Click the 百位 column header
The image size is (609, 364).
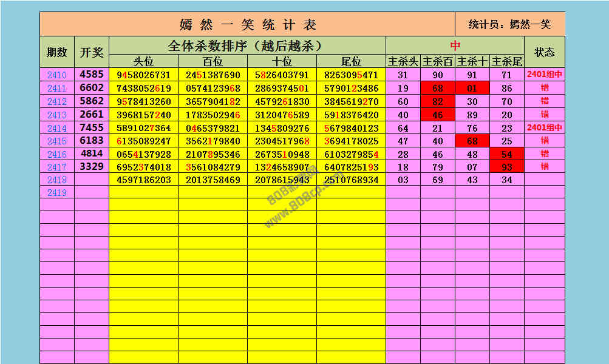tap(213, 61)
